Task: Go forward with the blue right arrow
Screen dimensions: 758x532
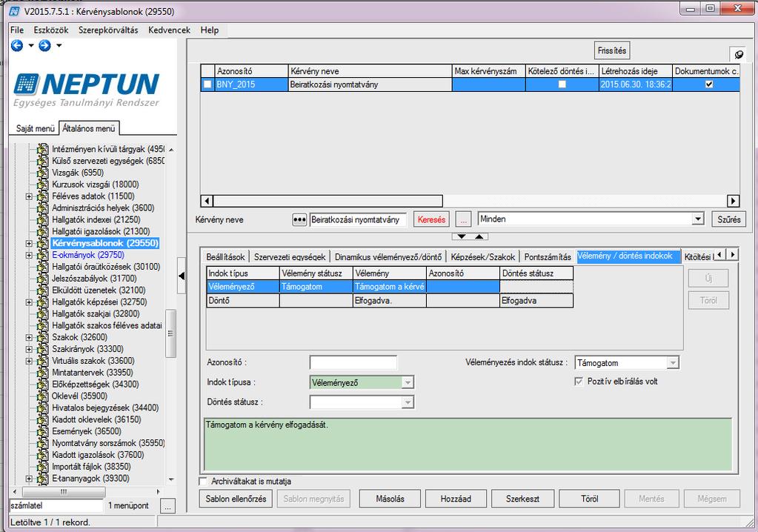Action: click(44, 45)
